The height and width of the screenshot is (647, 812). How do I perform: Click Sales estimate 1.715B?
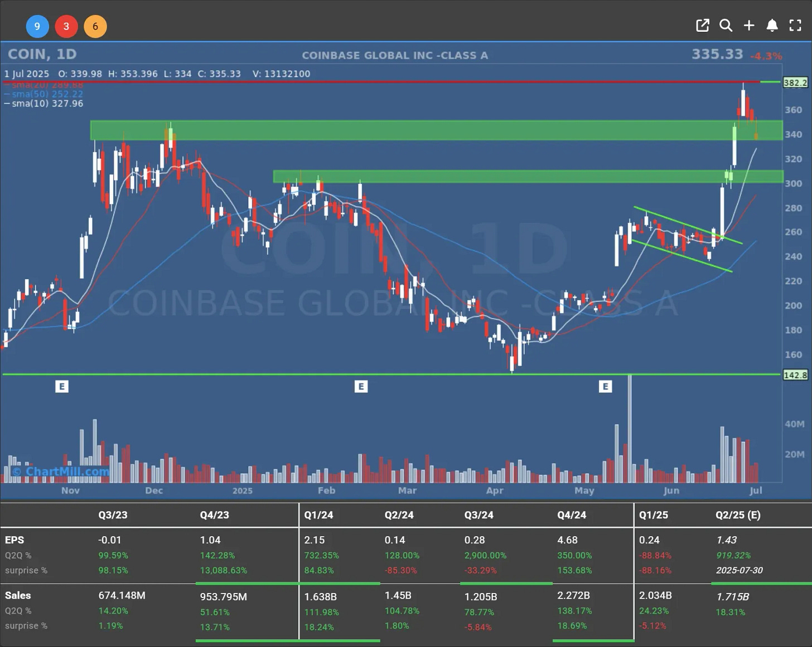[732, 597]
